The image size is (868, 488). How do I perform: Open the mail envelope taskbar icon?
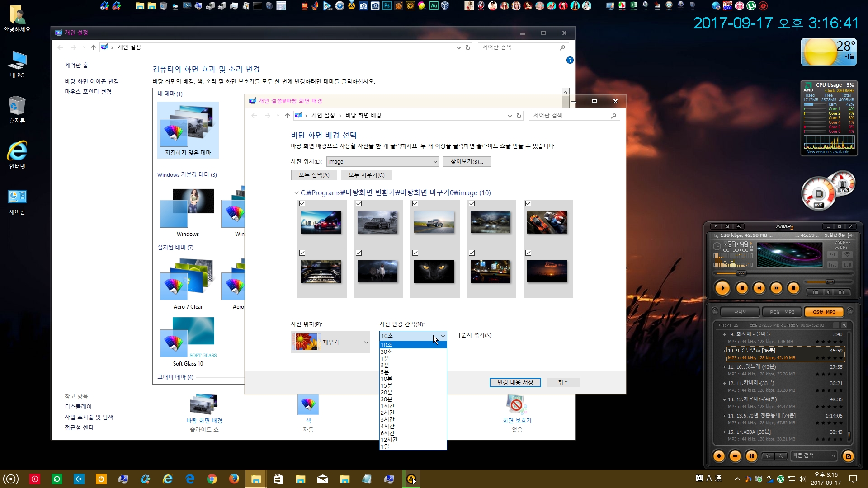click(x=322, y=479)
